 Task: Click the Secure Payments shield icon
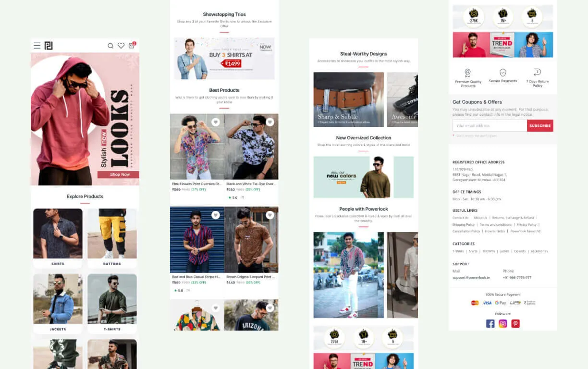(x=502, y=72)
